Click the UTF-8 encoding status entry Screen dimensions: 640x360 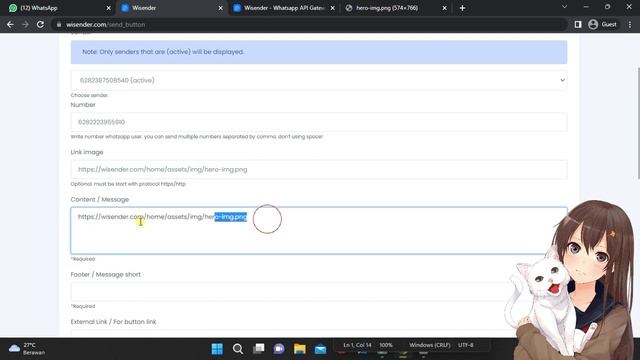tap(466, 345)
